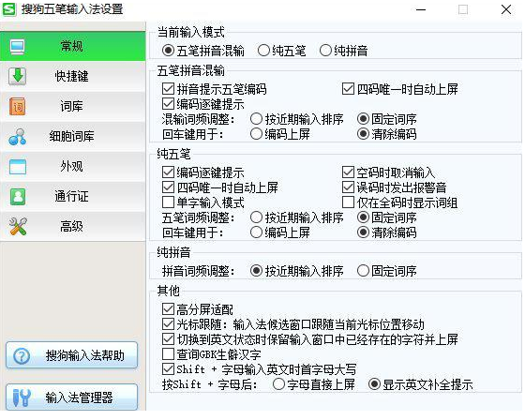Open the 通行证 tab
The image size is (525, 420).
click(73, 197)
